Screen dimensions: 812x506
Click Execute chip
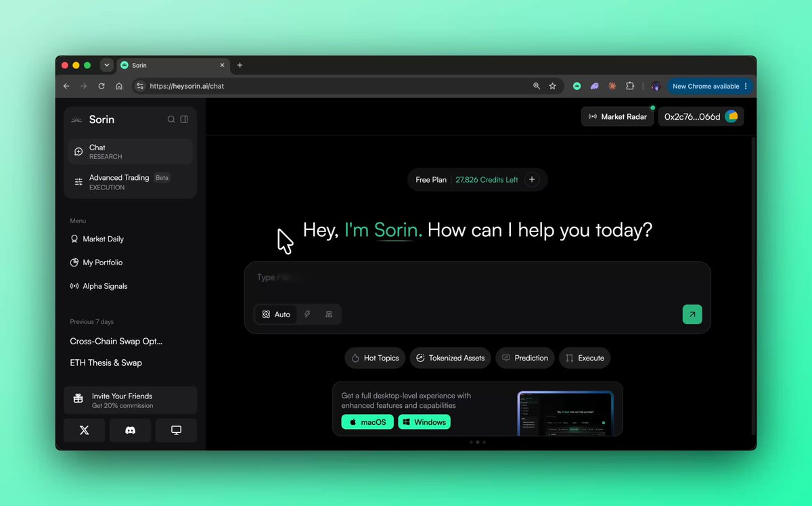(x=585, y=358)
